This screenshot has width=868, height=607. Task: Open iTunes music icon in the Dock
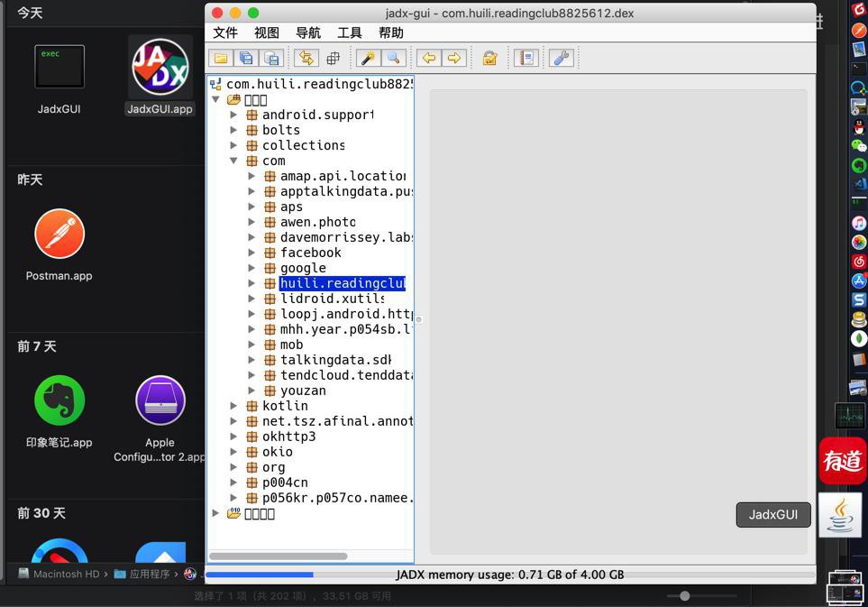(859, 223)
